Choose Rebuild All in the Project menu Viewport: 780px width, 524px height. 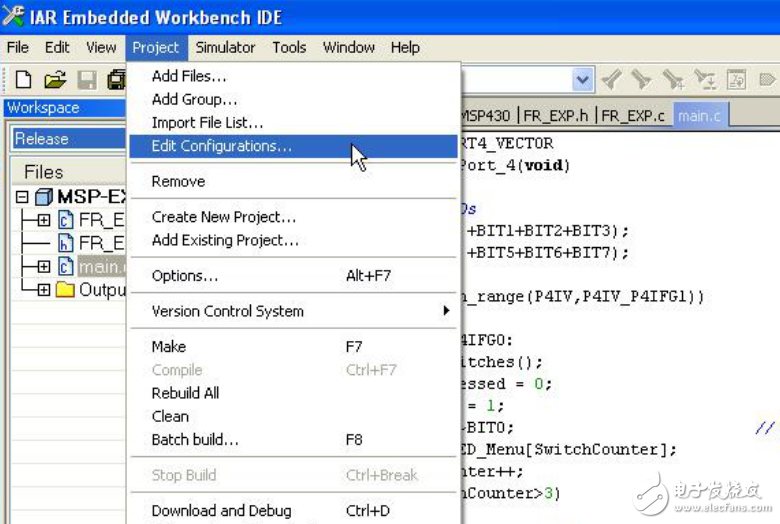[185, 393]
